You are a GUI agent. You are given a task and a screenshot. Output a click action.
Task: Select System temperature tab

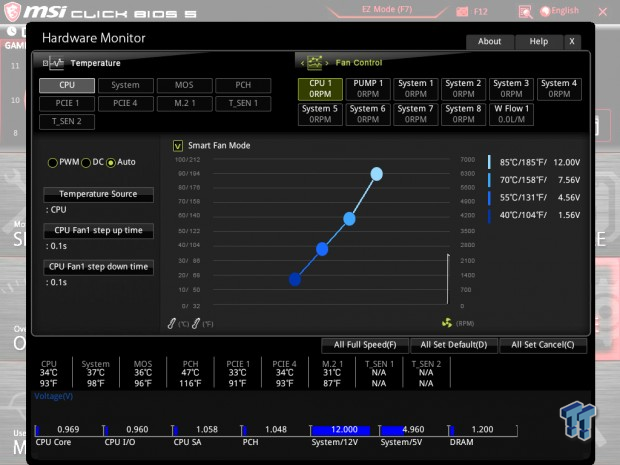[125, 85]
